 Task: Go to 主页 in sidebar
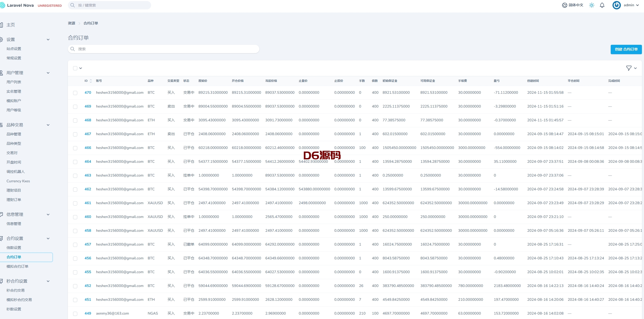pyautogui.click(x=11, y=25)
